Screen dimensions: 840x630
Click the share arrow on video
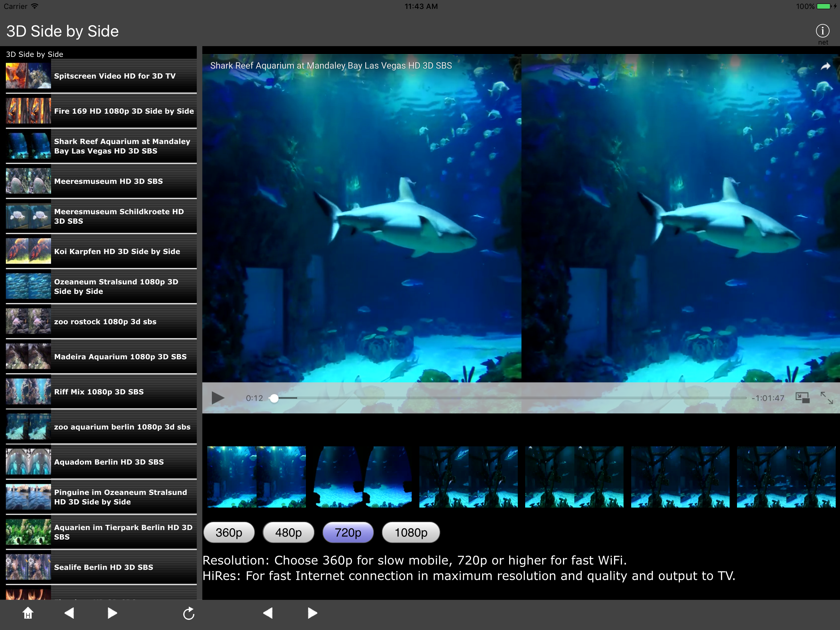[825, 66]
